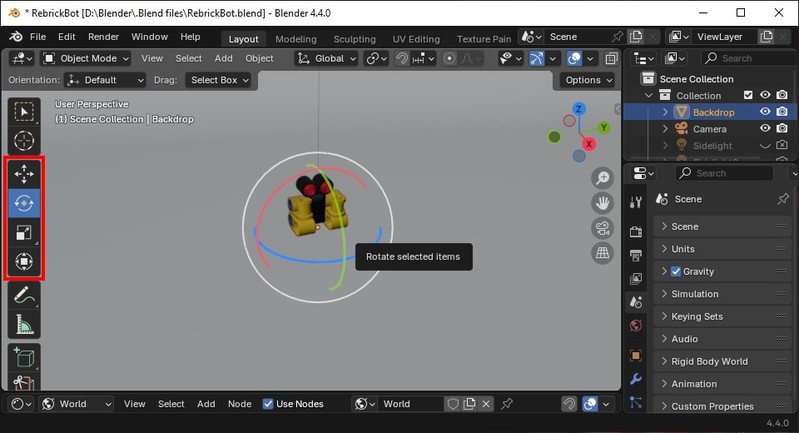Image resolution: width=799 pixels, height=433 pixels.
Task: Select the Move tool in toolbar
Action: coord(23,174)
